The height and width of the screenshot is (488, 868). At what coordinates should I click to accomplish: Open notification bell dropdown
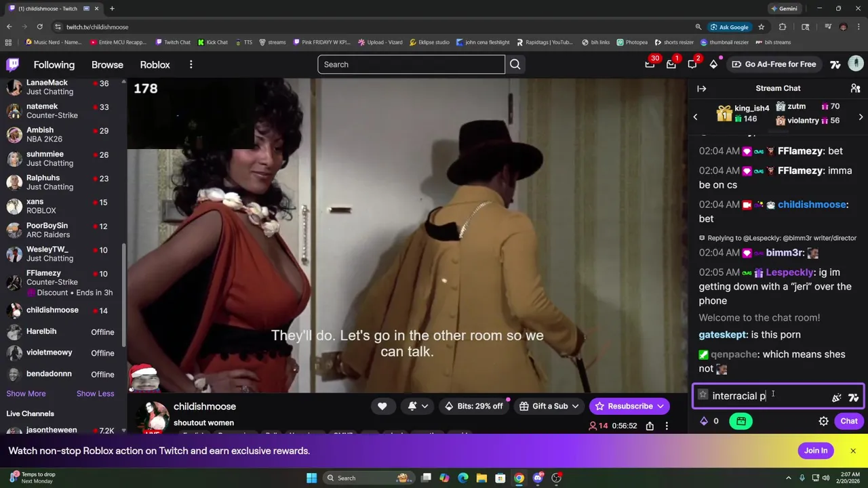(417, 406)
